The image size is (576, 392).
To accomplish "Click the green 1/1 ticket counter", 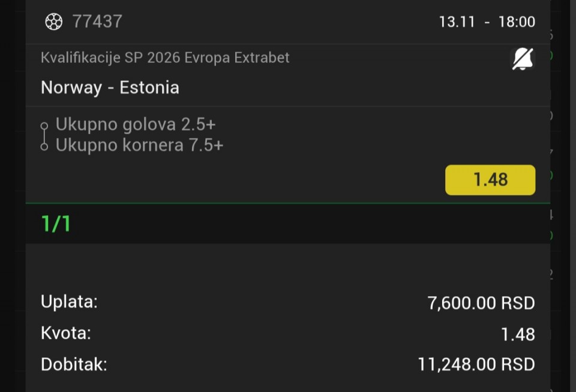I will (x=56, y=224).
